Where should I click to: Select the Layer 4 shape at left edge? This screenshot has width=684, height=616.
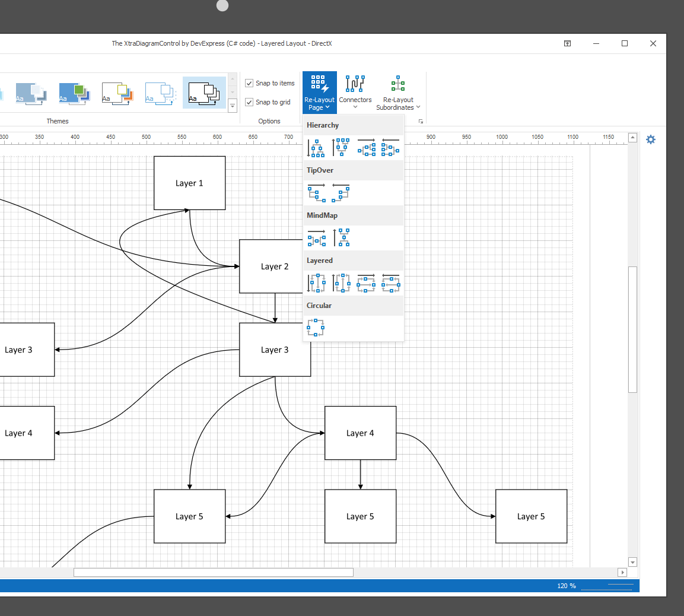tap(27, 433)
